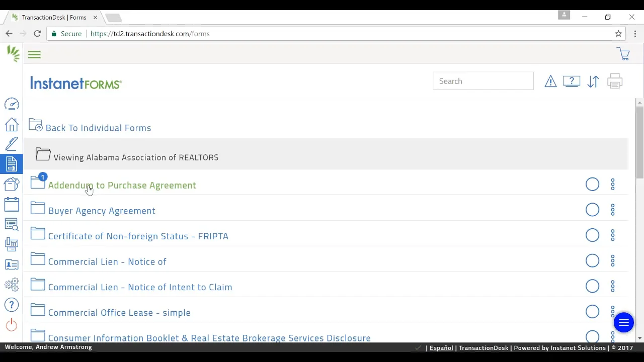Open three-dot menu for Addendum to Purchase Agreement
This screenshot has height=362, width=644.
click(x=613, y=185)
